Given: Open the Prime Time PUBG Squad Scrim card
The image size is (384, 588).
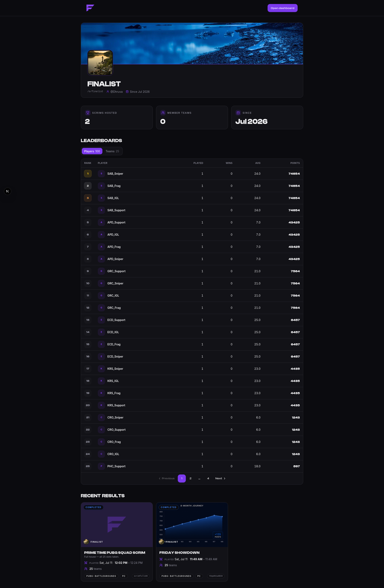Looking at the screenshot, I should [117, 542].
